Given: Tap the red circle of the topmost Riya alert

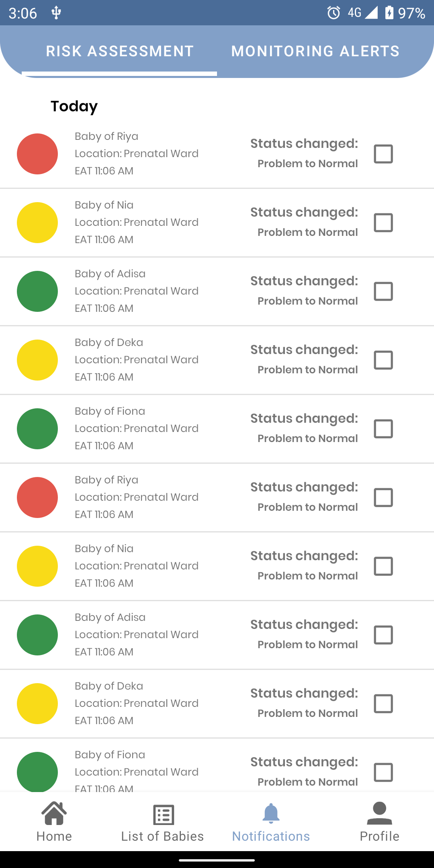Looking at the screenshot, I should point(37,154).
